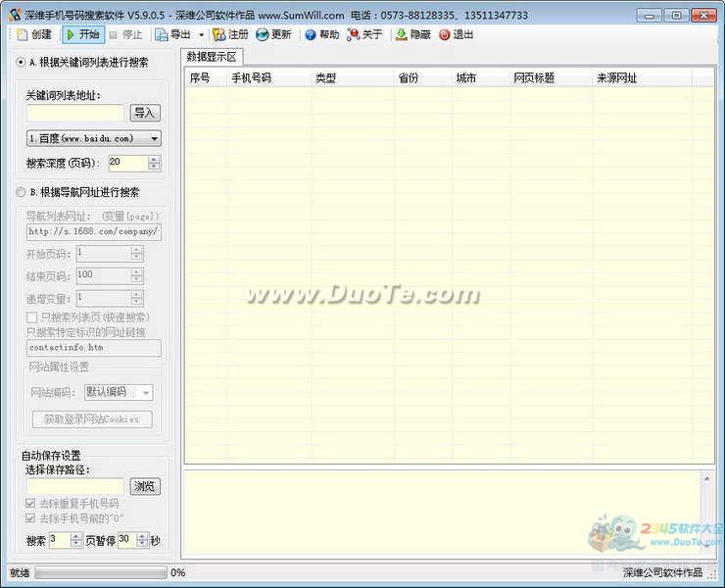Click the 获取登录网站Cookies button

coord(92,419)
